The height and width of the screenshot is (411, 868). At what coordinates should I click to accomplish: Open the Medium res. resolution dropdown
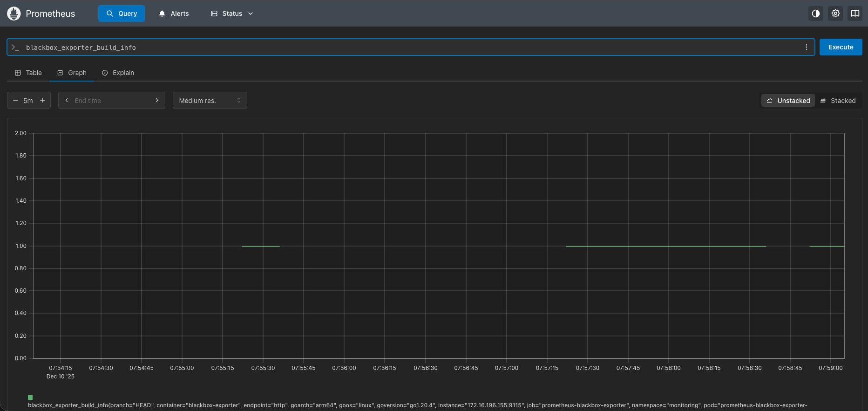coord(210,100)
